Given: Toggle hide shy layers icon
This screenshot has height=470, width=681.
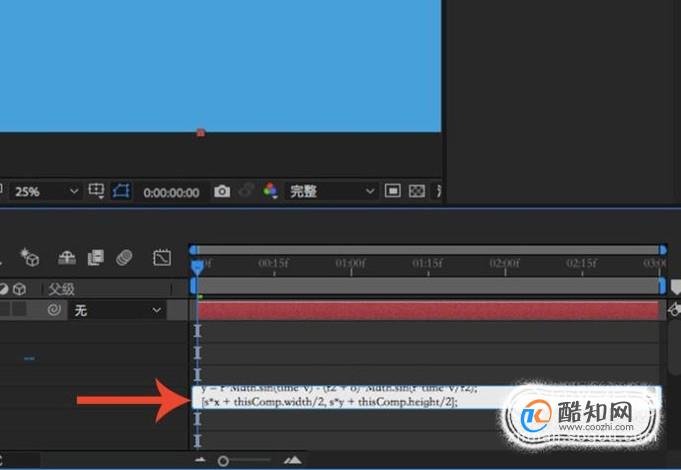Looking at the screenshot, I should 67,257.
